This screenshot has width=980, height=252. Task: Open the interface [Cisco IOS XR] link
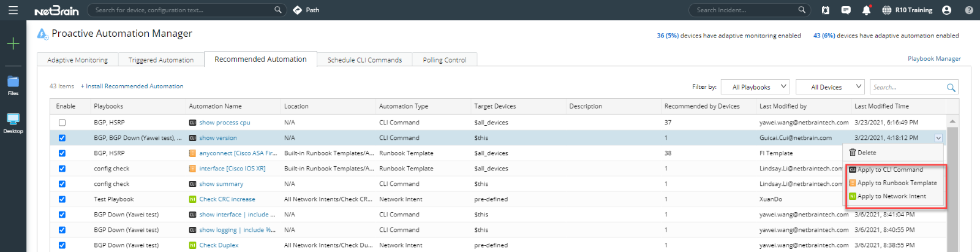(232, 169)
